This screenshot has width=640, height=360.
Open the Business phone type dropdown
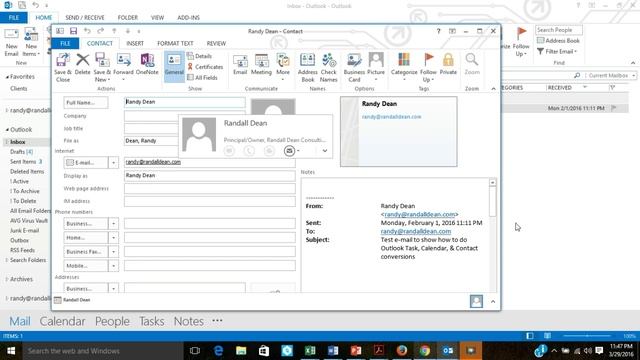(x=113, y=224)
